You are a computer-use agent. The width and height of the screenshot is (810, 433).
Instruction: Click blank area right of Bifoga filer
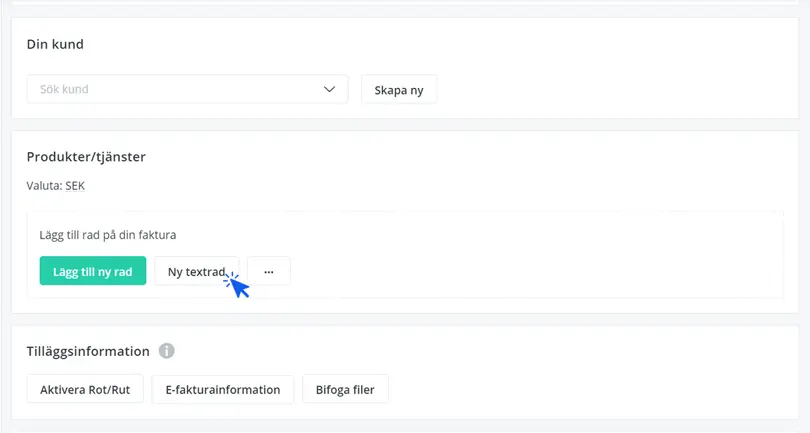[589, 389]
